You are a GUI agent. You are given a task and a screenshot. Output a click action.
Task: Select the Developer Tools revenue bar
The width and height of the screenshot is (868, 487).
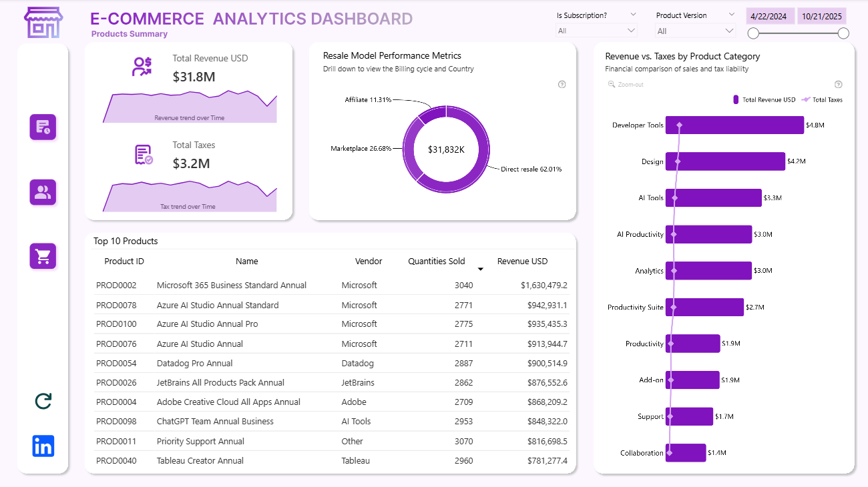pyautogui.click(x=734, y=125)
